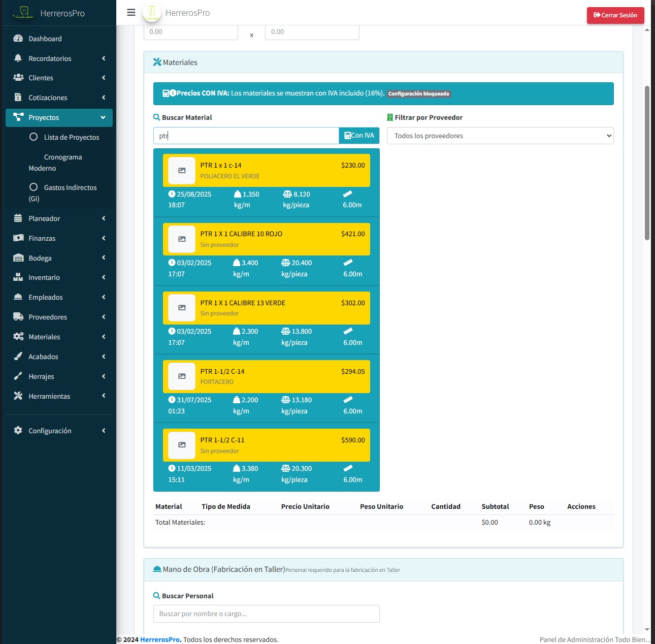
Task: Click the Buscar Personal search field
Action: coord(266,614)
